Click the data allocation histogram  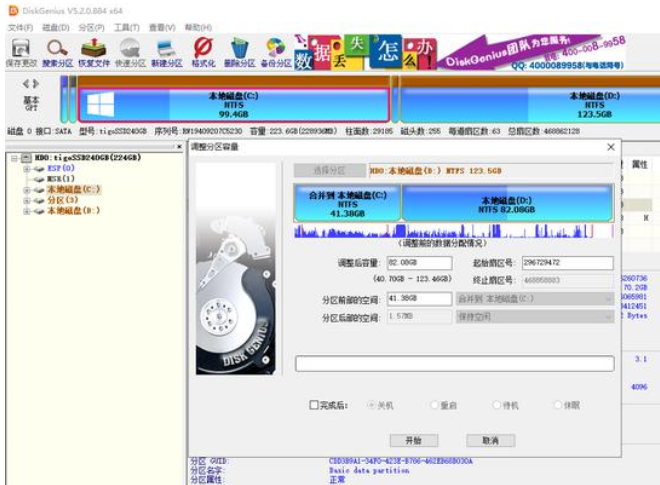(x=453, y=231)
